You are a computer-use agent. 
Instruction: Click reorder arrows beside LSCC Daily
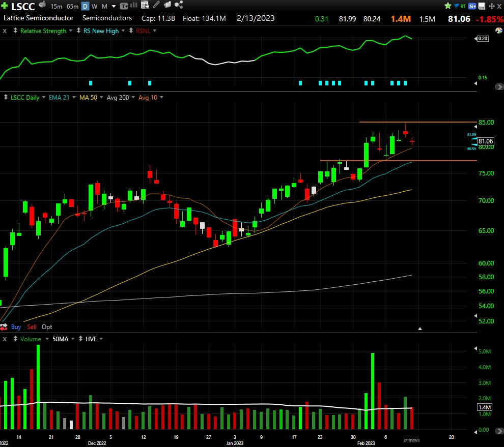6,97
